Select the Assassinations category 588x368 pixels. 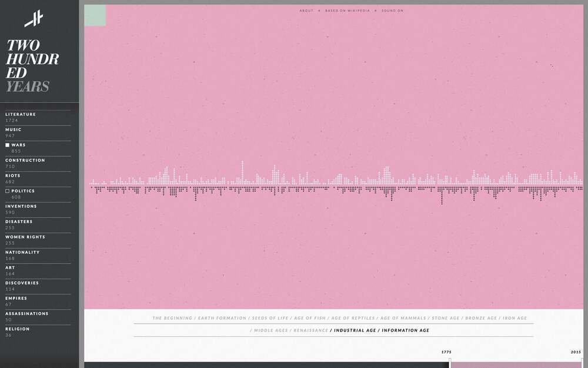[27, 313]
